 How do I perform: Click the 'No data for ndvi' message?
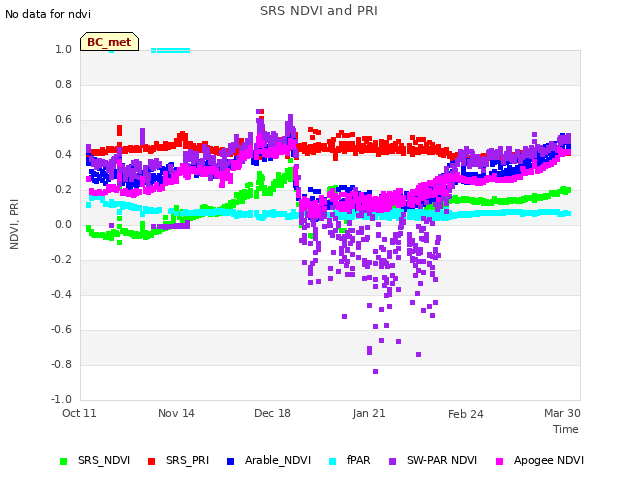[x=48, y=14]
